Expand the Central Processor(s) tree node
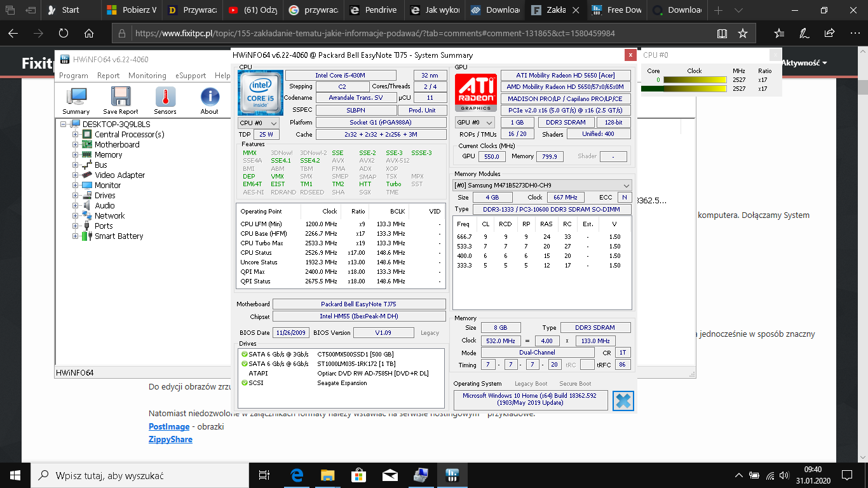The height and width of the screenshot is (488, 868). pyautogui.click(x=76, y=135)
